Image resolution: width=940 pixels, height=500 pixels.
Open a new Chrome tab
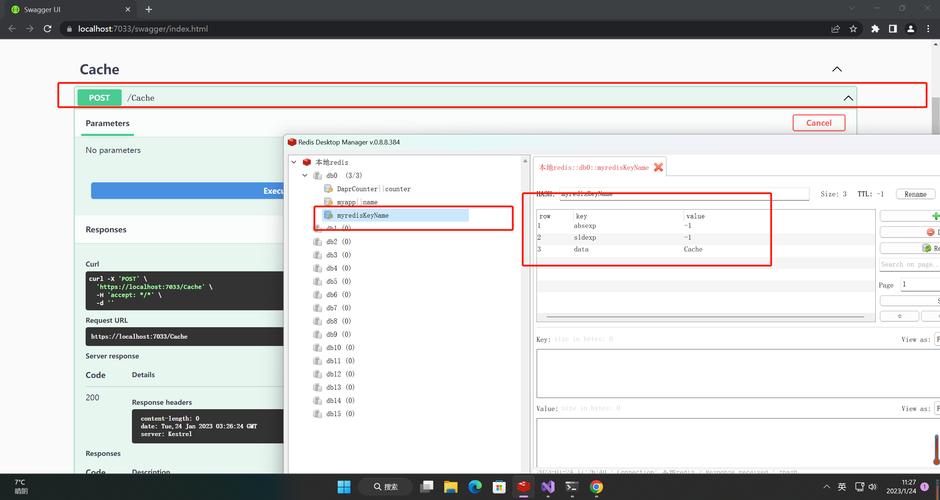pos(149,10)
